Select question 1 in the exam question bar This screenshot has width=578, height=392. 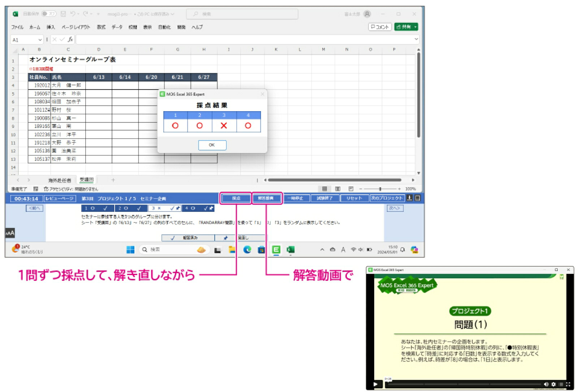coord(98,208)
